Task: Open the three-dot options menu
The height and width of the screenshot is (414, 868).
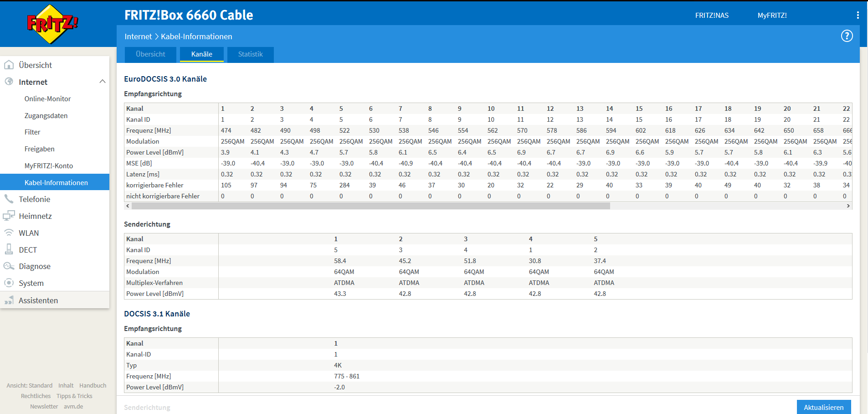Action: (x=858, y=15)
